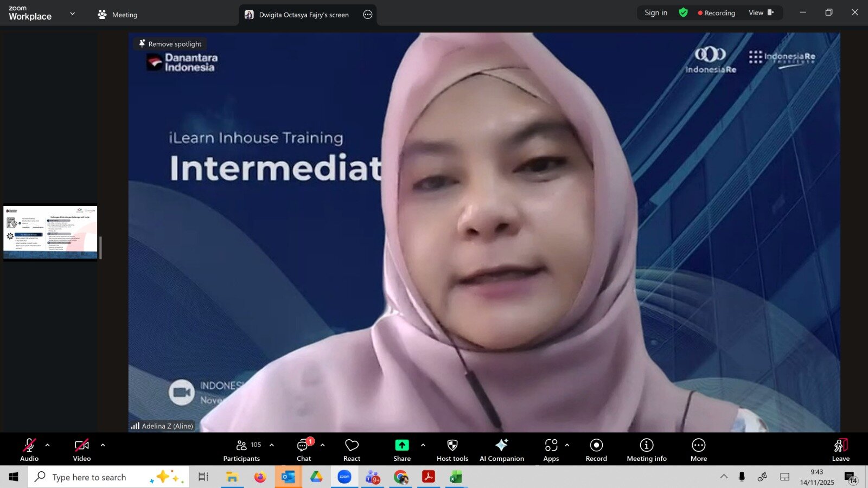Expand audio settings arrow next to Audio
This screenshot has width=868, height=488.
tap(48, 445)
